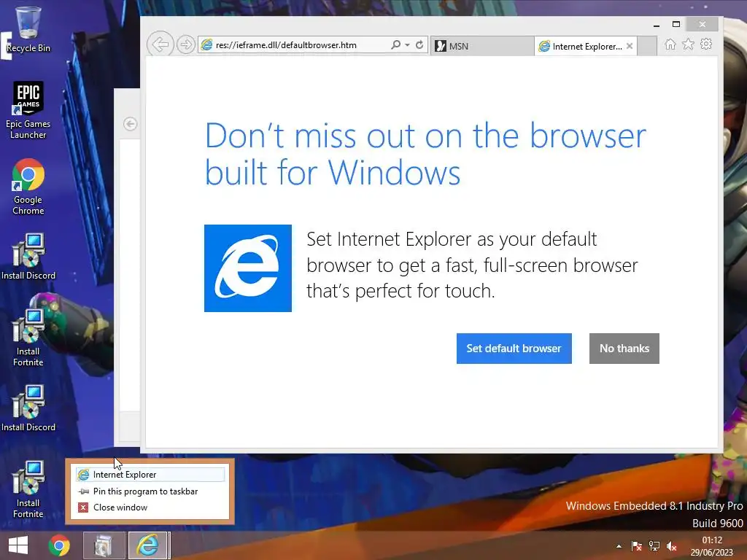The height and width of the screenshot is (560, 747).
Task: Refresh the page with the reload icon
Action: [x=419, y=44]
